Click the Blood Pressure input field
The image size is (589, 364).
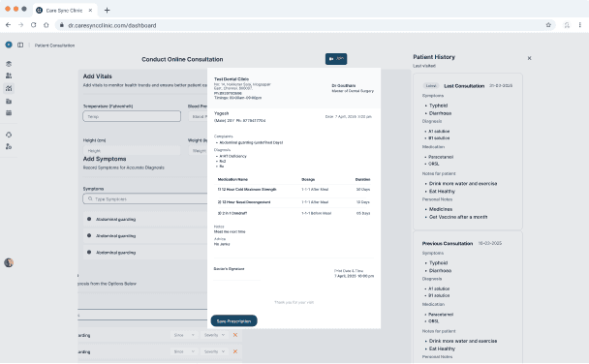[x=198, y=116]
